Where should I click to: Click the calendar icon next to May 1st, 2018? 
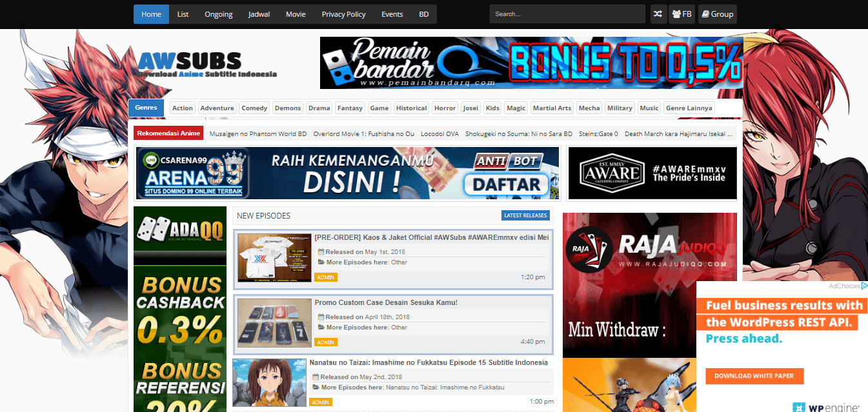tap(320, 251)
